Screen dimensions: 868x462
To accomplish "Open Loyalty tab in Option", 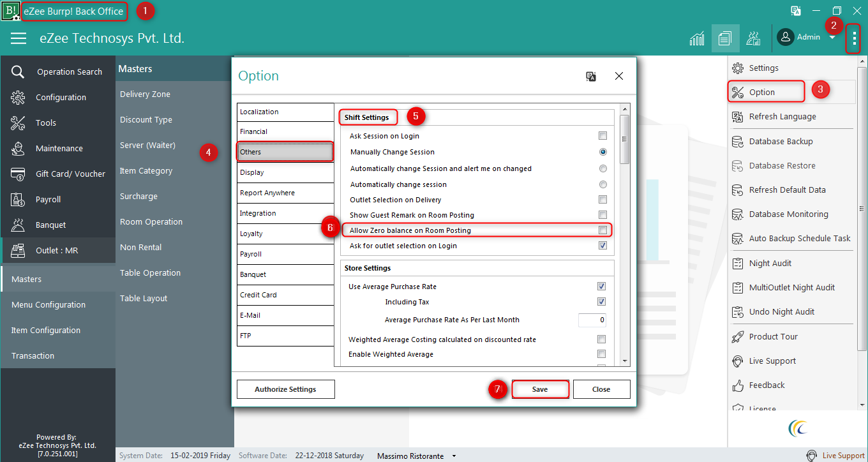I will point(285,234).
